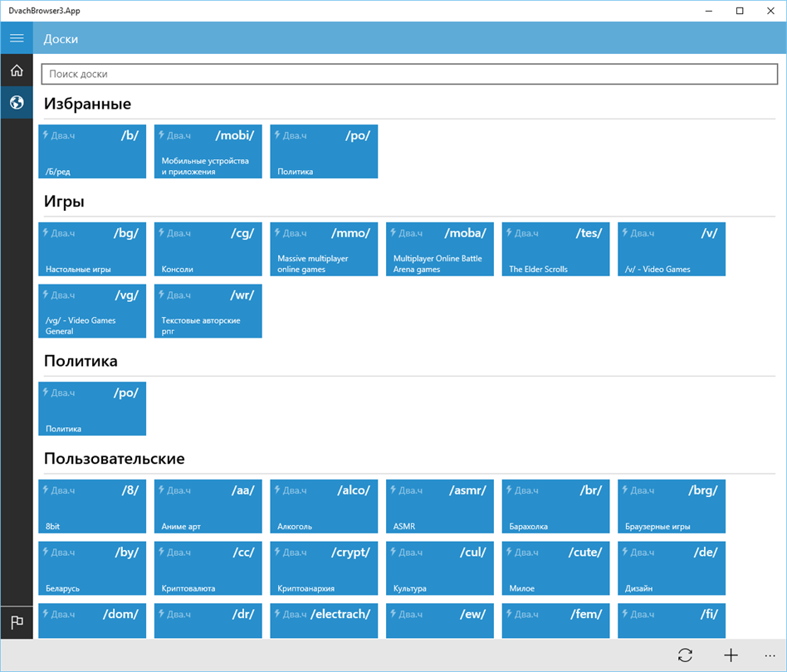Image resolution: width=787 pixels, height=672 pixels.
Task: Select the /moba/ board tile
Action: coord(440,249)
